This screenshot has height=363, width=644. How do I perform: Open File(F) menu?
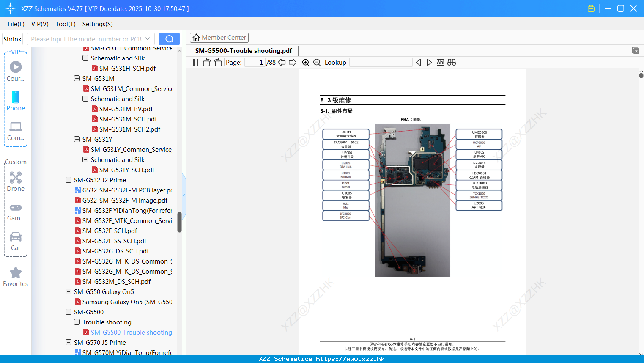16,24
